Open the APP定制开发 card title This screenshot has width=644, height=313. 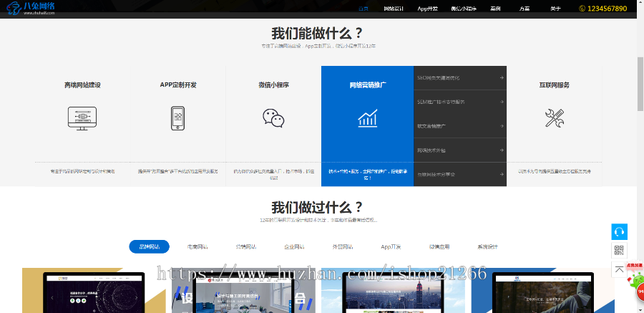tap(178, 85)
